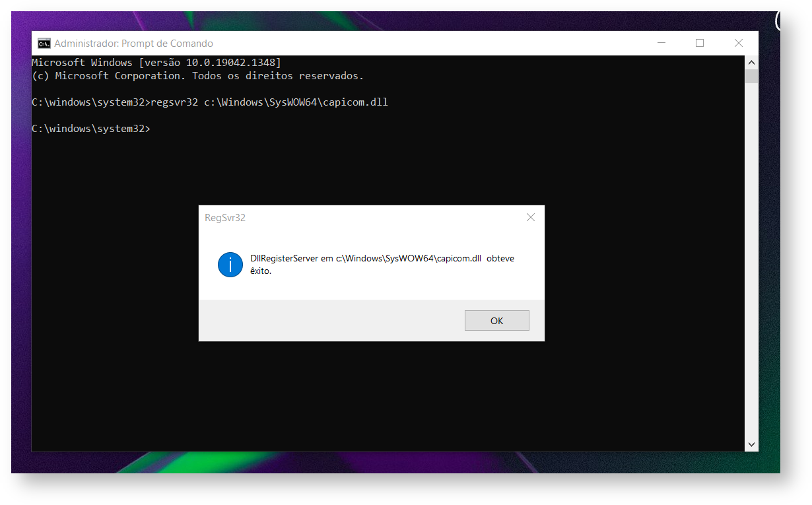Click the last C:\windows\system32> prompt line

91,129
